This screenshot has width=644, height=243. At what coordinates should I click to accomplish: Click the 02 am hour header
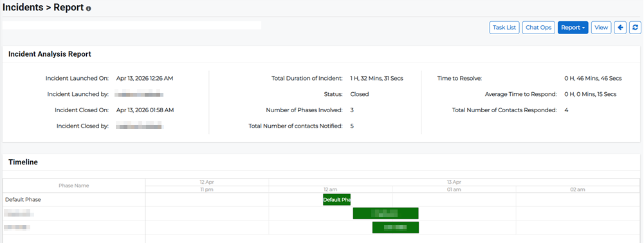tap(578, 190)
